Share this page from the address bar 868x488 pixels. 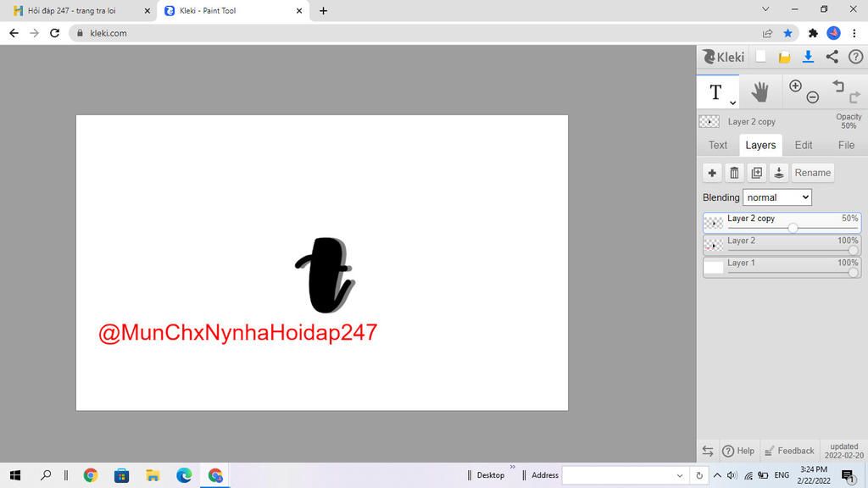[767, 33]
